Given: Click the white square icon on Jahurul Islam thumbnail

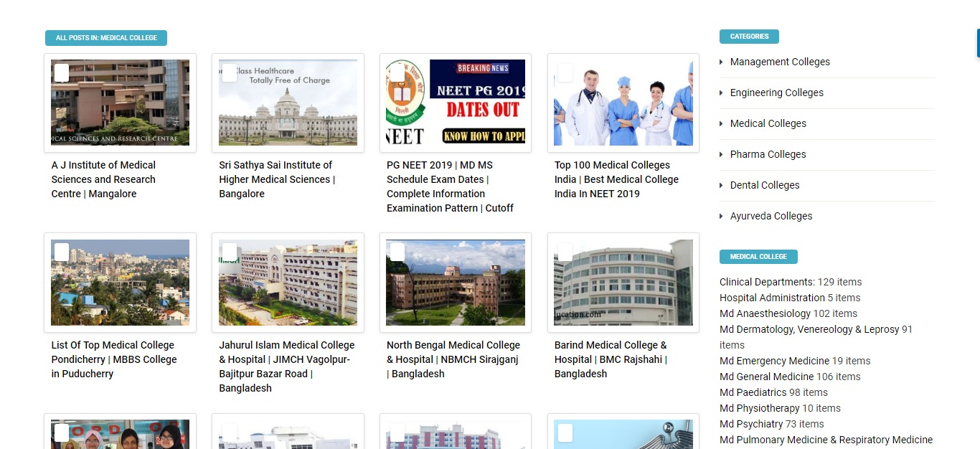Looking at the screenshot, I should 230,252.
